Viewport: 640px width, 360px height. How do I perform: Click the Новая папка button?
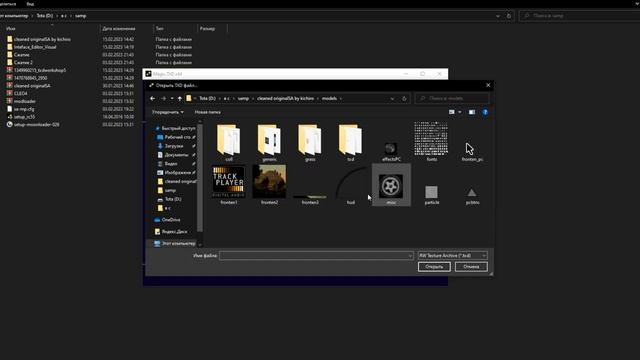207,112
